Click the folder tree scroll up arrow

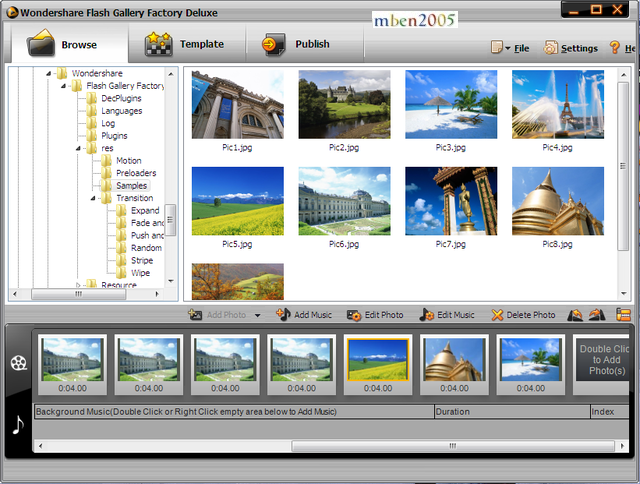click(x=171, y=74)
